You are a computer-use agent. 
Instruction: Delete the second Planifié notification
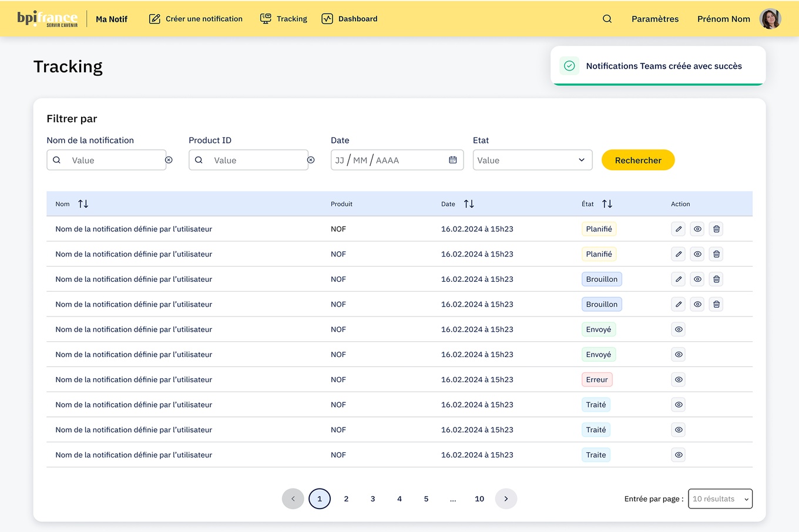pos(716,254)
